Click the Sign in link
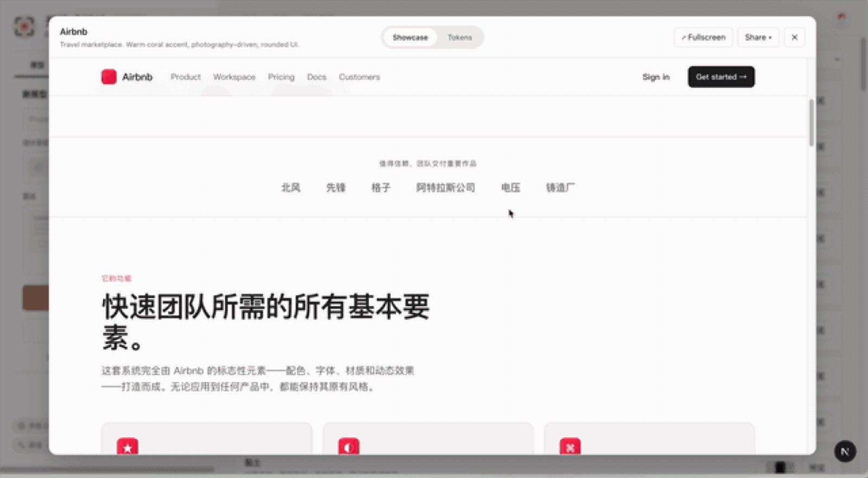Screen dimensions: 868x478 pyautogui.click(x=656, y=77)
